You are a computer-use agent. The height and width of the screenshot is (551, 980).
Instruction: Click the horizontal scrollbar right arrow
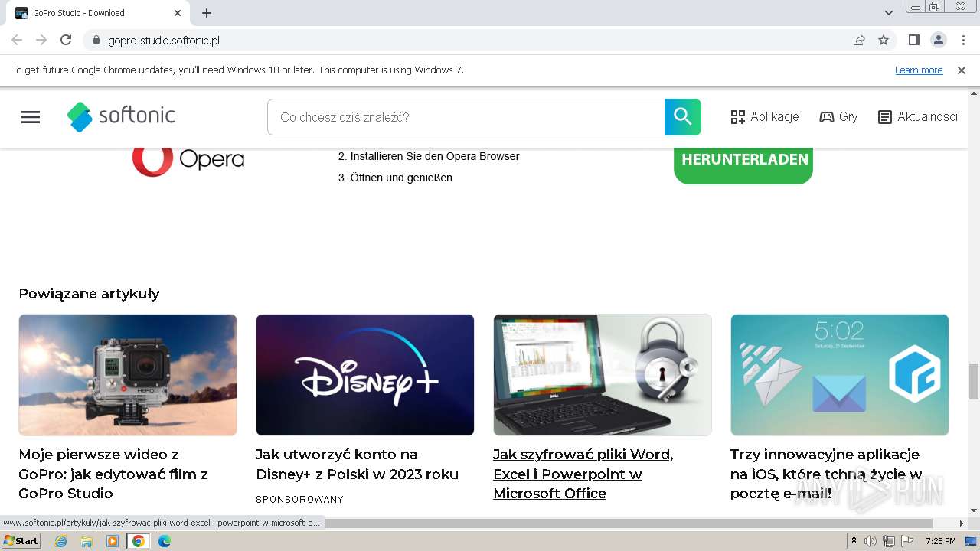coord(962,523)
